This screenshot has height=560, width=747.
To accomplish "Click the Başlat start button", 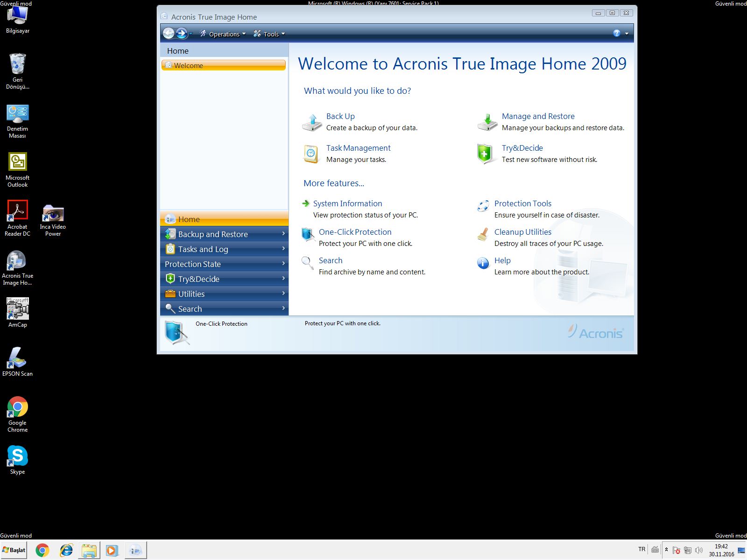I will [14, 550].
